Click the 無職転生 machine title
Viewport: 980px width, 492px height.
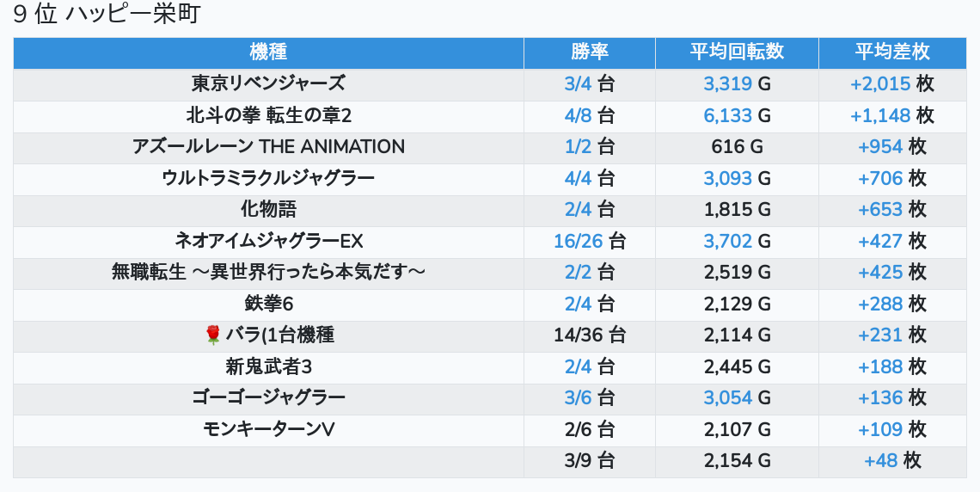(x=268, y=273)
